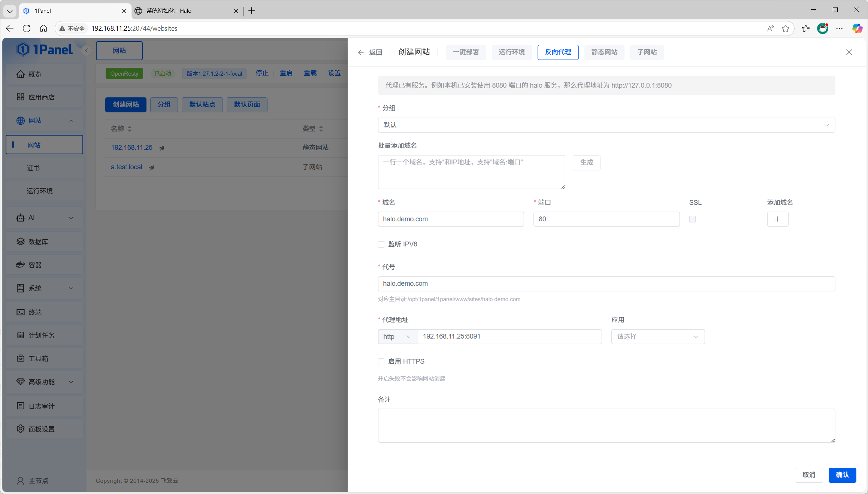
Task: Switch to the 静态网站 tab
Action: click(x=604, y=52)
